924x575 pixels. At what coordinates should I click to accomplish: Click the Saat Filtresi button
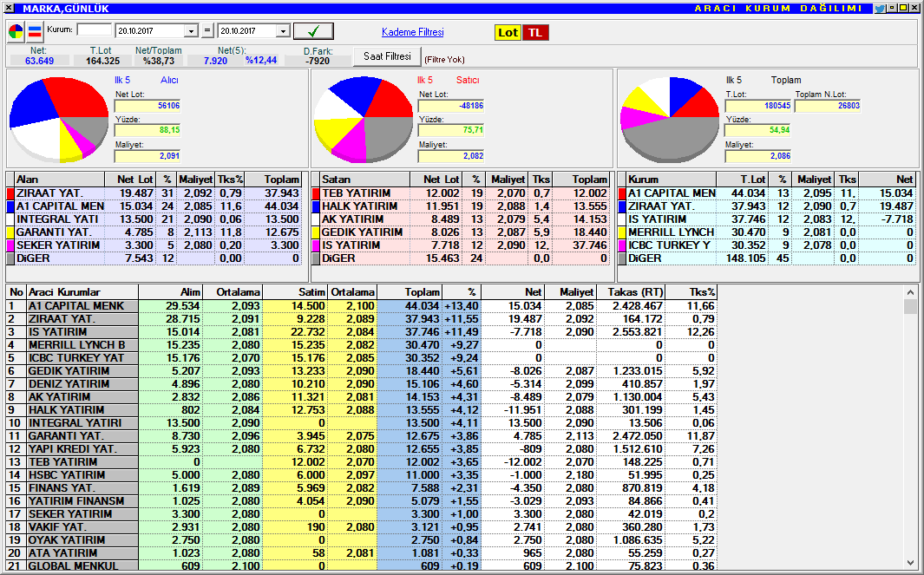pyautogui.click(x=387, y=56)
